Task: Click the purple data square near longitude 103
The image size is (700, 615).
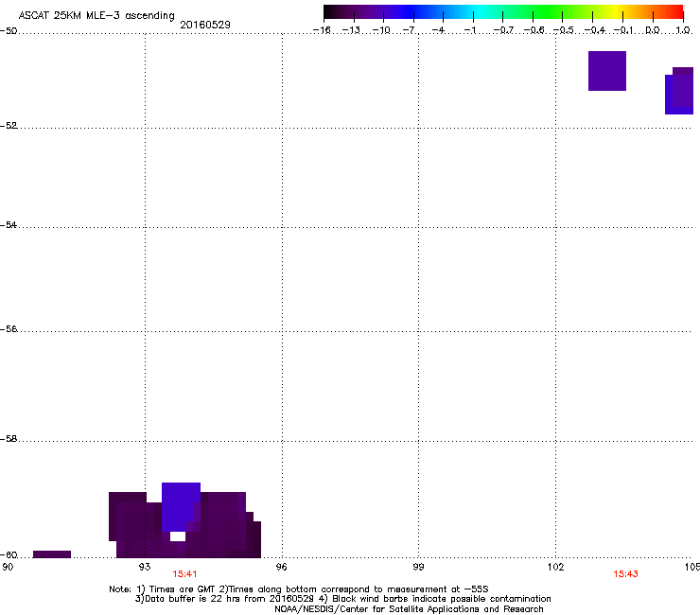Action: pos(607,71)
